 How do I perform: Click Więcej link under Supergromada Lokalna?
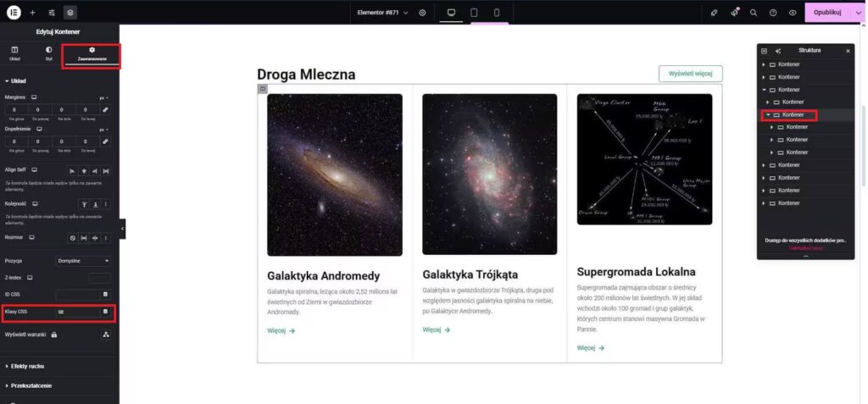coord(591,348)
